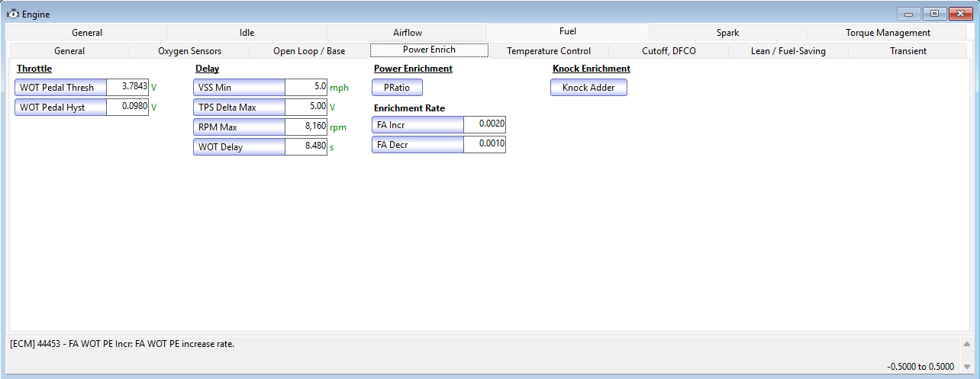This screenshot has height=379, width=980.
Task: Open the PRatio power enrichment table
Action: 397,88
